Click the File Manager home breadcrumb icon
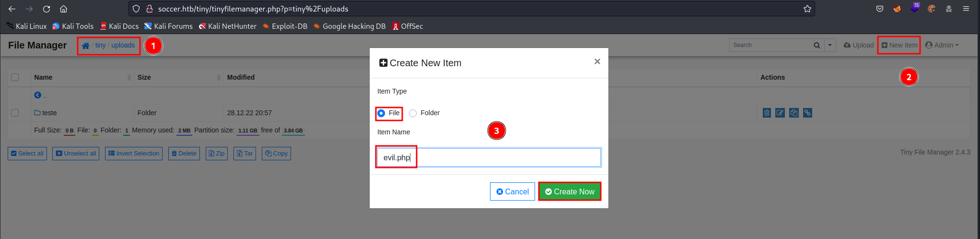This screenshot has width=980, height=239. (86, 46)
